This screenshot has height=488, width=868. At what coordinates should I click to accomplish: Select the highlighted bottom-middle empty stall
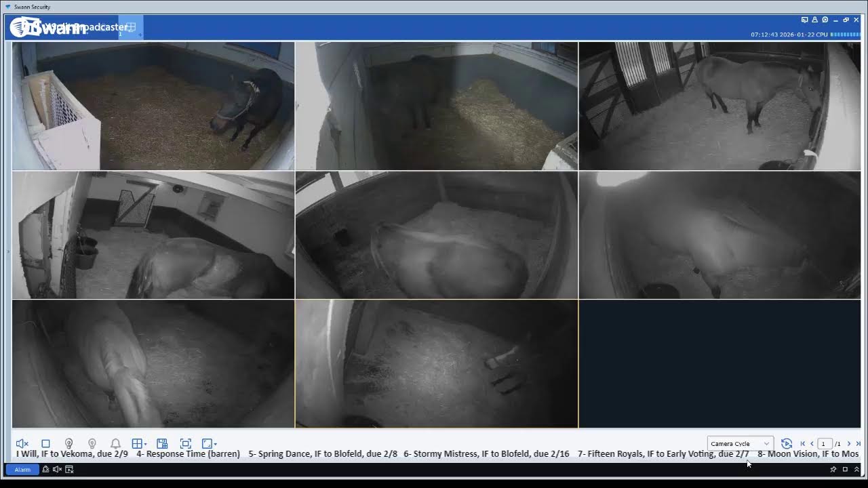[437, 363]
